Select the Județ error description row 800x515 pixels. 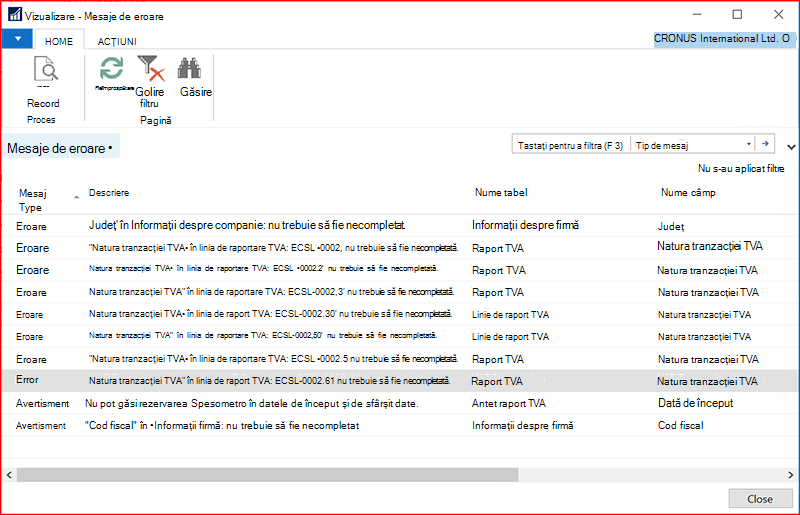[x=247, y=225]
